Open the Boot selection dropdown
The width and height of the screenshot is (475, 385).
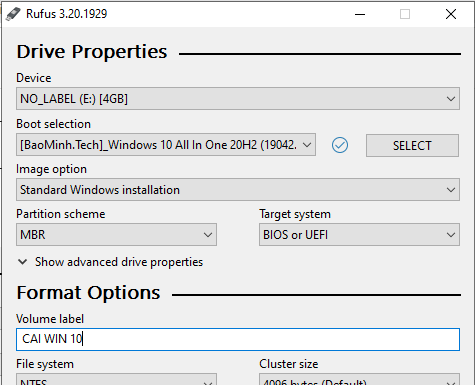tap(166, 145)
